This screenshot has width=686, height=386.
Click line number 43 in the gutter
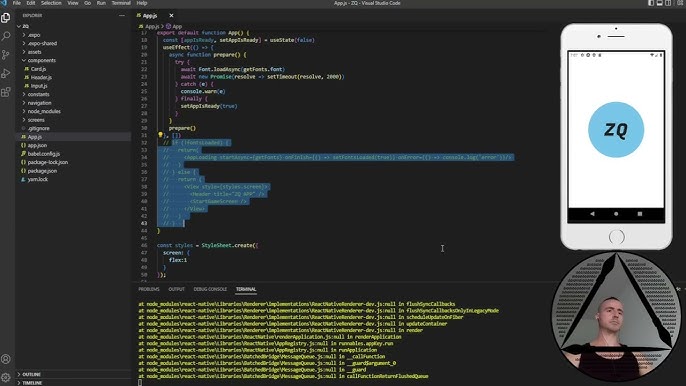click(x=144, y=223)
